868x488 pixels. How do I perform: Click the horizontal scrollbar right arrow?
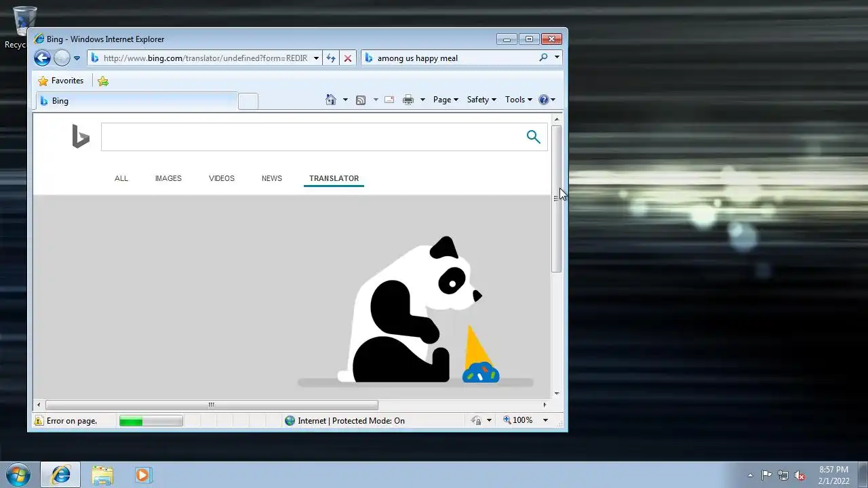click(545, 405)
